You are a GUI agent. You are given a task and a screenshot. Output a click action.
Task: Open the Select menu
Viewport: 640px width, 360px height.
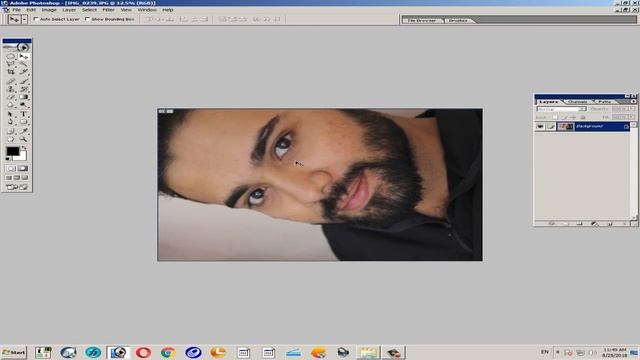[x=89, y=10]
